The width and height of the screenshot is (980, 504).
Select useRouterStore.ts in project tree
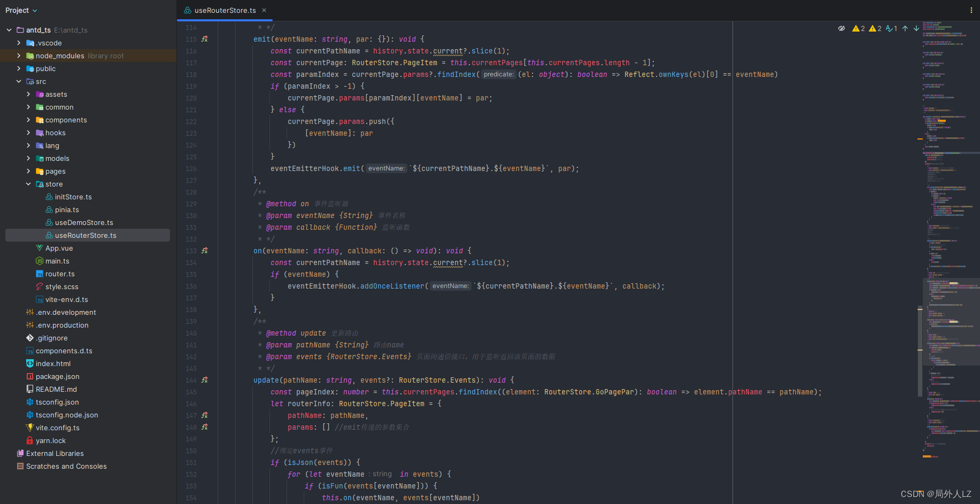click(88, 235)
